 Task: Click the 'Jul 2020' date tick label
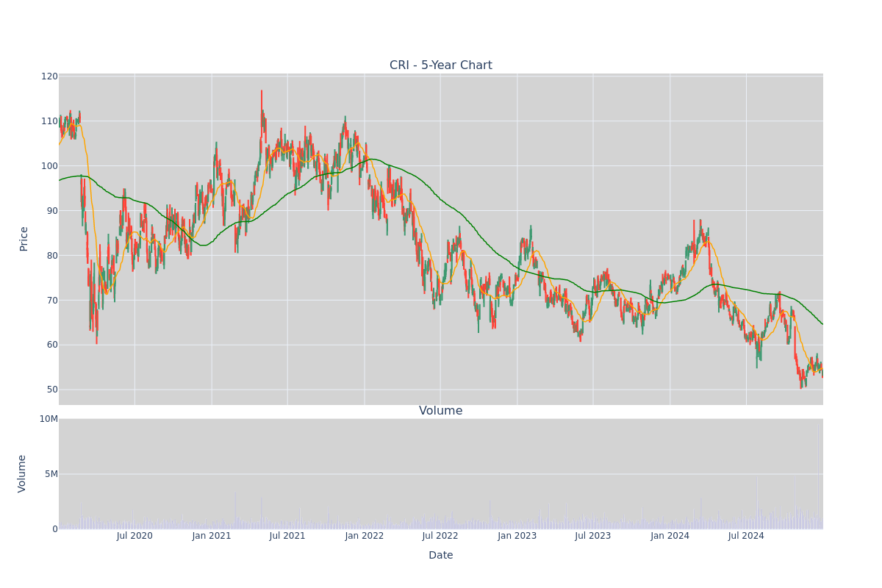pyautogui.click(x=135, y=536)
